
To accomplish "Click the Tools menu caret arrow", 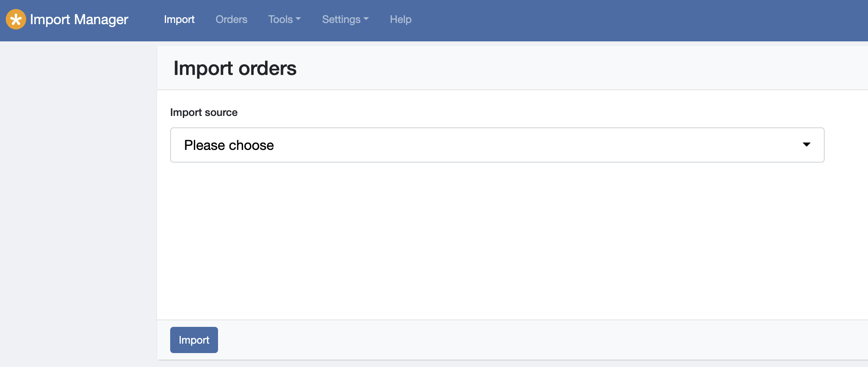I will point(298,19).
